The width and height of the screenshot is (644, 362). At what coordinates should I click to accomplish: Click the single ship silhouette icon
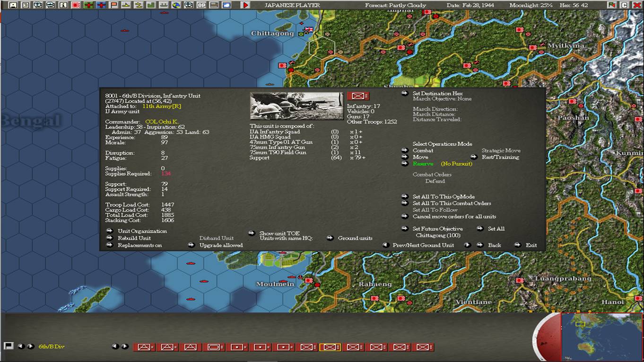pos(126,5)
